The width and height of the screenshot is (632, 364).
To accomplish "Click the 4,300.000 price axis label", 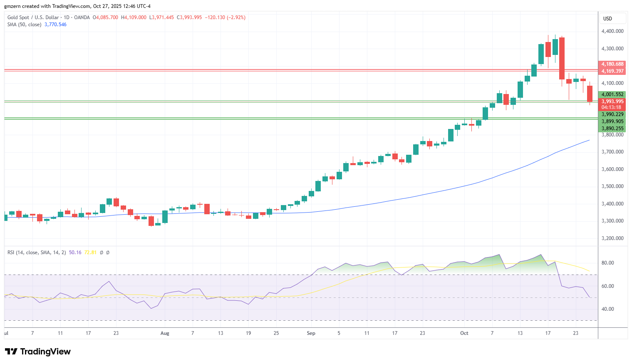I will (x=612, y=49).
